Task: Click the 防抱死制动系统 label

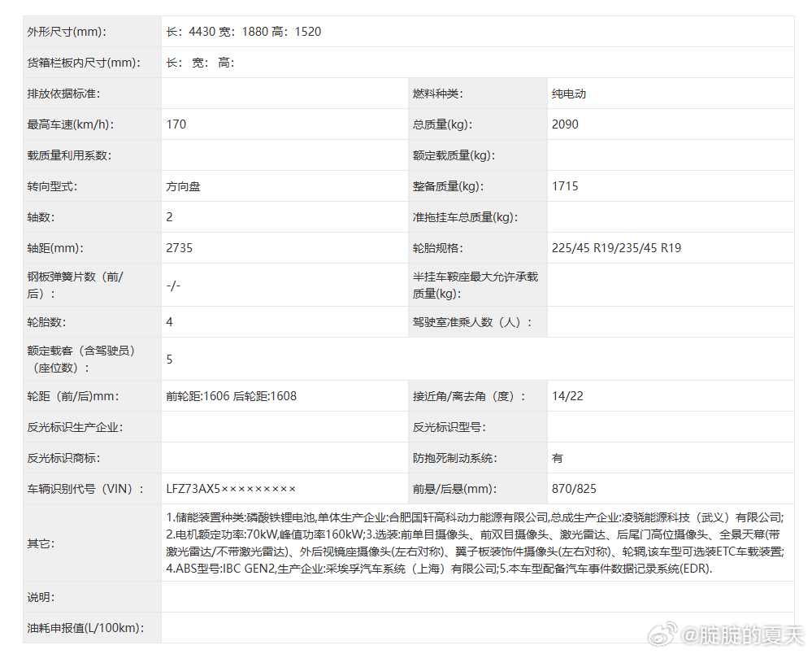Action: [454, 458]
